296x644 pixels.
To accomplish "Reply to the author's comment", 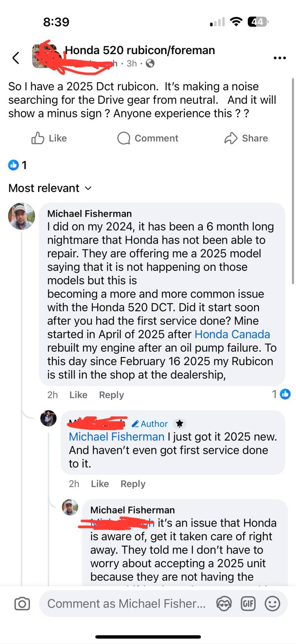I will coord(133,484).
